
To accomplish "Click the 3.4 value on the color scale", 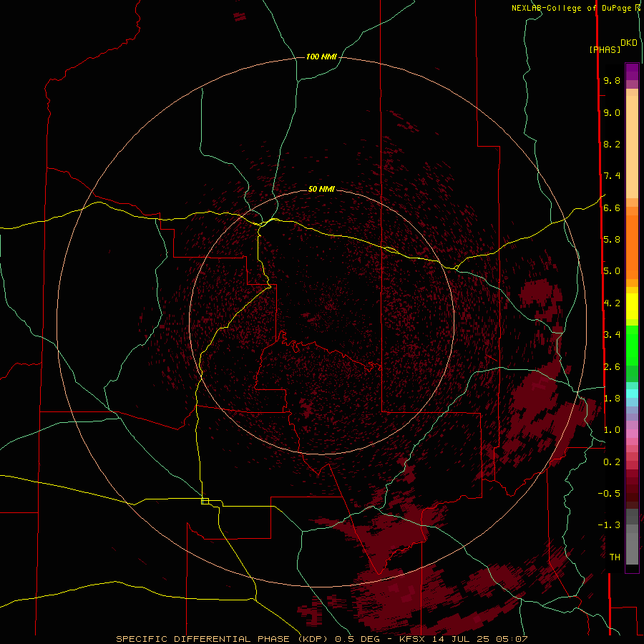I will pyautogui.click(x=612, y=335).
